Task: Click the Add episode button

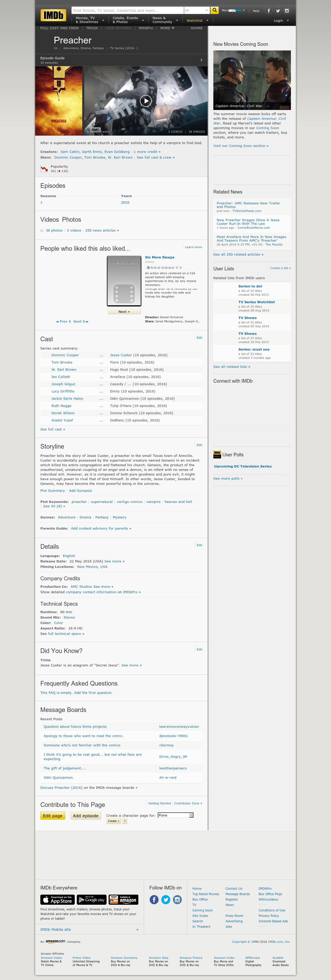Action: [x=86, y=816]
